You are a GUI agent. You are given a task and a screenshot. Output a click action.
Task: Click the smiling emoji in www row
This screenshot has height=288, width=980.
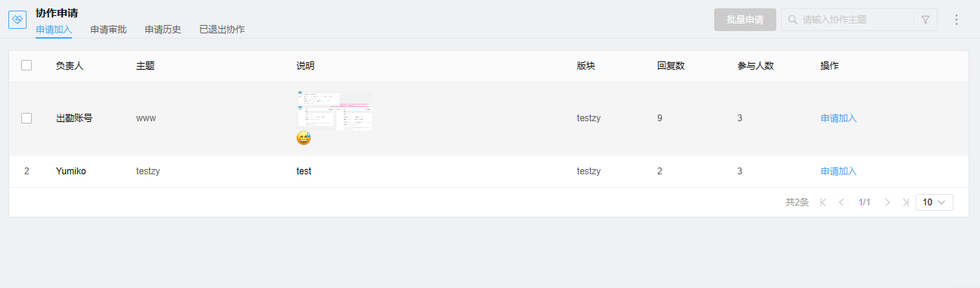(304, 139)
